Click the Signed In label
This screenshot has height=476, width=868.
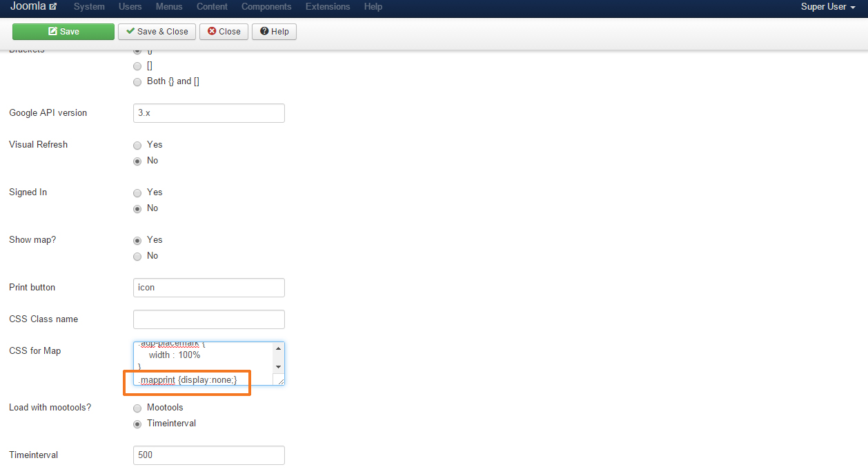(x=28, y=192)
